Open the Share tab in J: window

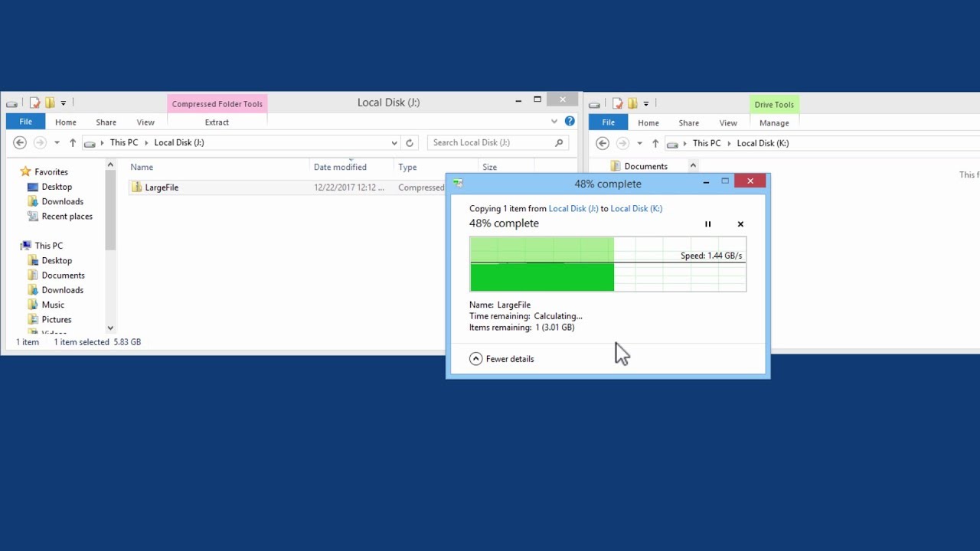[x=106, y=122]
